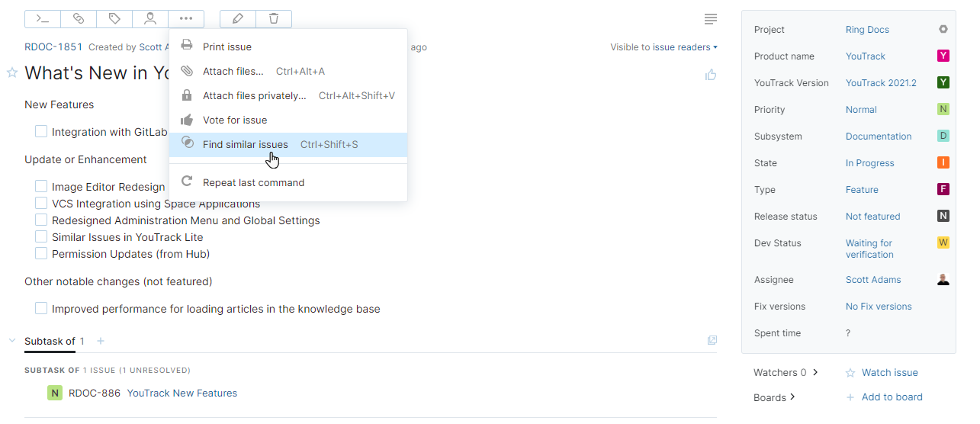Click the green N badge of RDOC-886
This screenshot has height=424, width=980.
pos(55,393)
